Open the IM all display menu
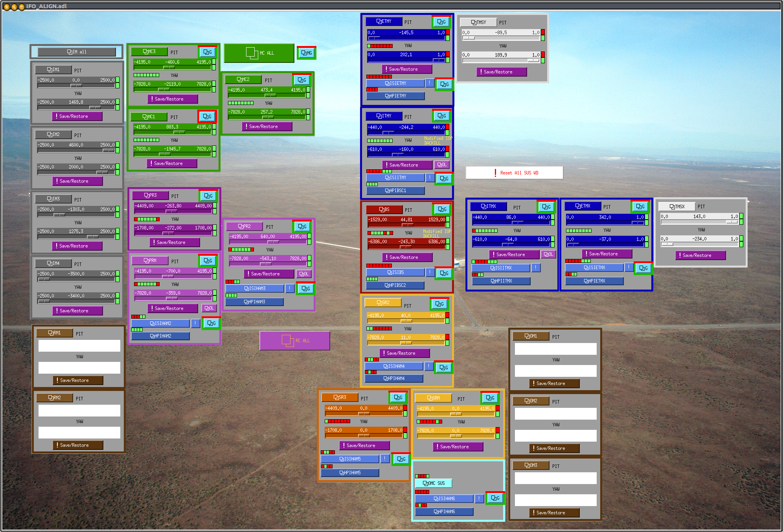This screenshot has height=532, width=783. (x=77, y=52)
